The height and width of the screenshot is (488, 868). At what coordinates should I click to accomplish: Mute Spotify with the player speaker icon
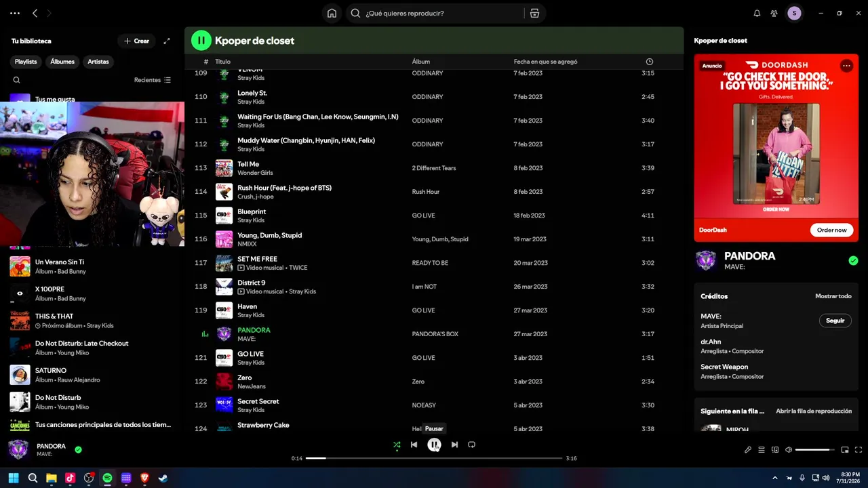click(789, 449)
